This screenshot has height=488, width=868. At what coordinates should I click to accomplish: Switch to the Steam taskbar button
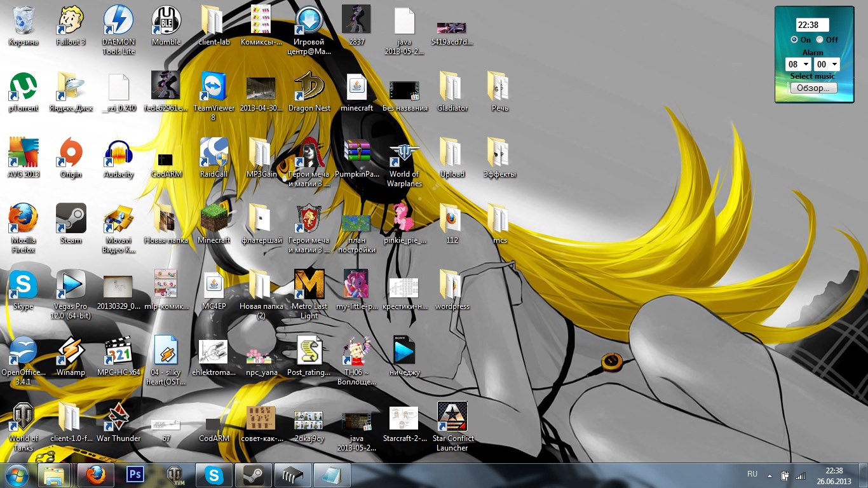254,475
